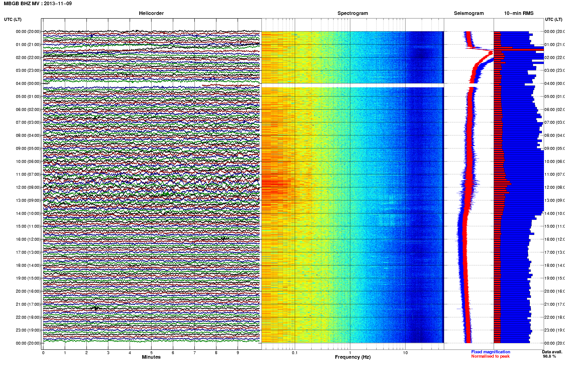Click the '10' frequency tick label
Screen dimensions: 588x368
coord(405,353)
